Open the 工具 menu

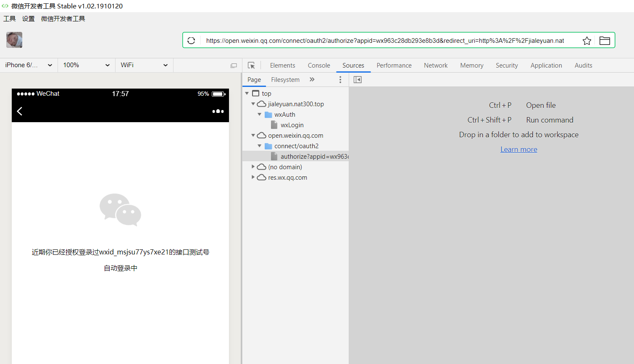tap(9, 19)
